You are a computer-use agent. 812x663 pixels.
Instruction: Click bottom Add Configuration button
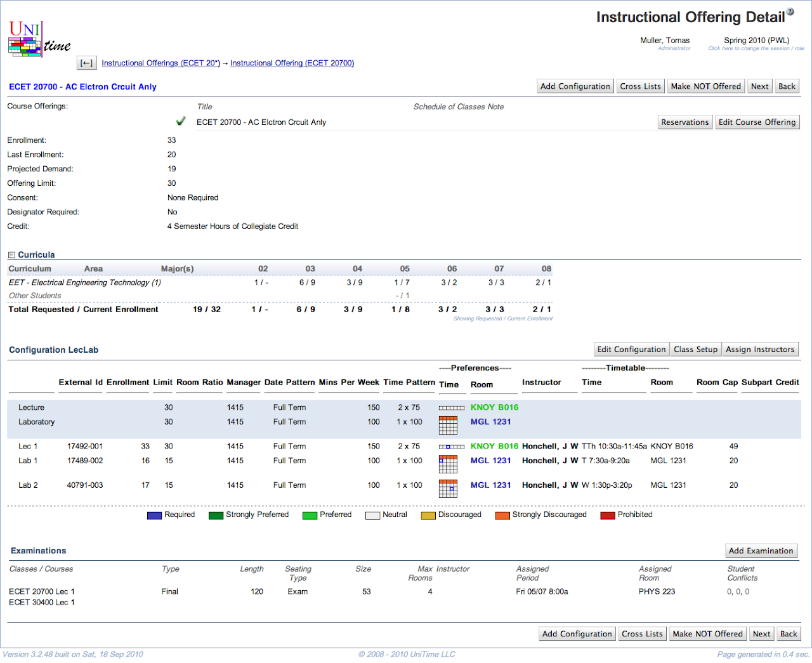click(x=577, y=634)
